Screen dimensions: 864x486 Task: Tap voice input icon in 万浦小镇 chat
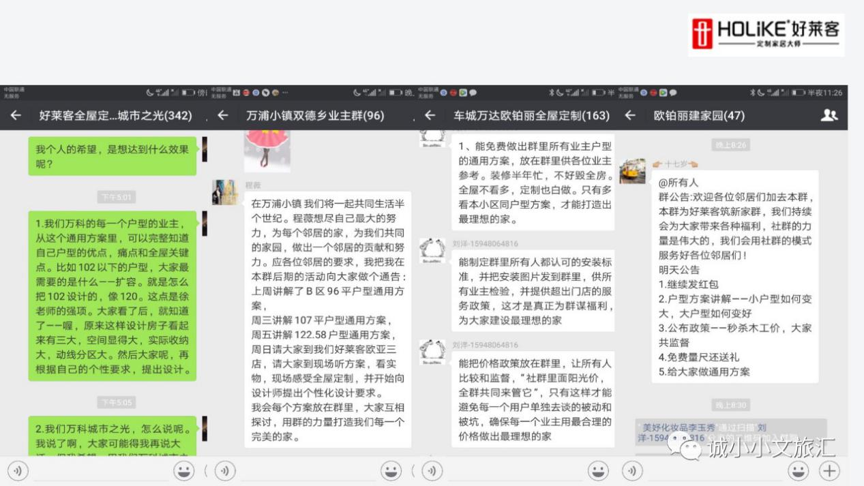[225, 471]
